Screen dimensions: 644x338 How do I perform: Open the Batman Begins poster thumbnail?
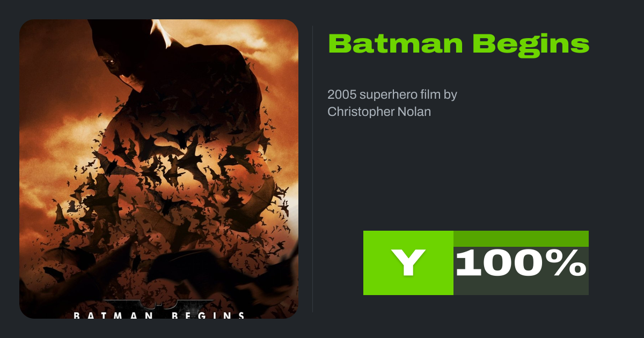pos(159,169)
